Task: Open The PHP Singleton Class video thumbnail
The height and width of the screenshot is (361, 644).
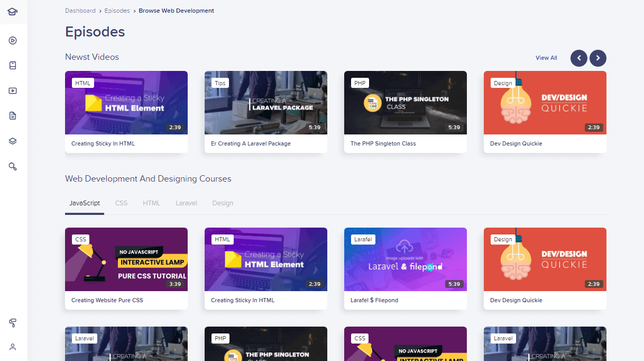Action: pyautogui.click(x=405, y=103)
